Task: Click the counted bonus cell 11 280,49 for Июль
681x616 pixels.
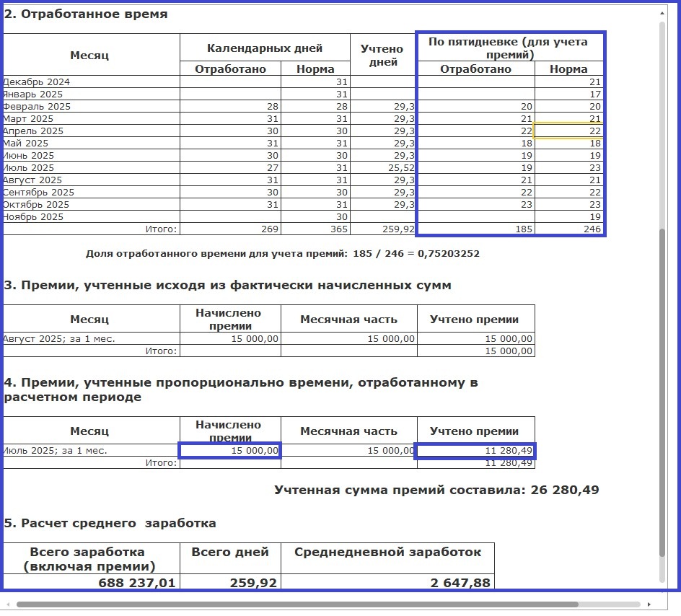Action: (x=475, y=451)
